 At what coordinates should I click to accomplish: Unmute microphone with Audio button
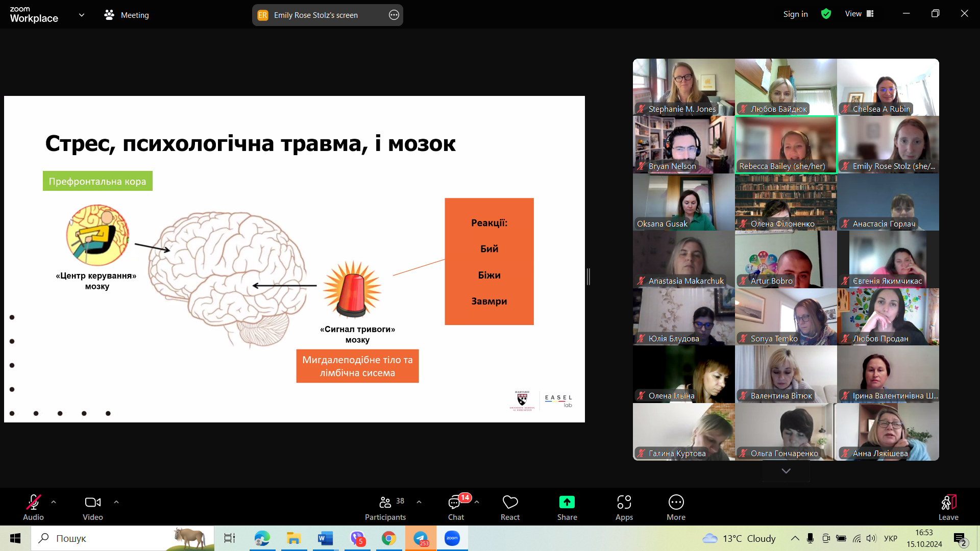tap(33, 507)
